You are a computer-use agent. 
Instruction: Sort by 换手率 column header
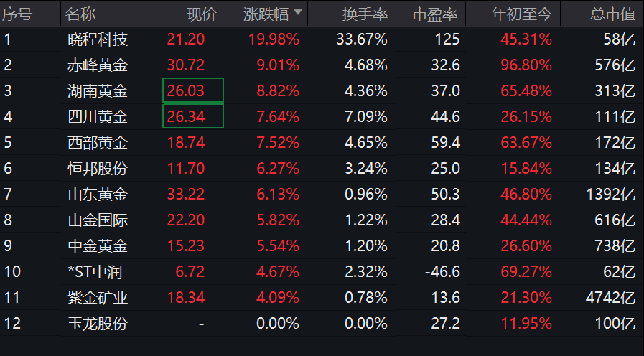(367, 14)
